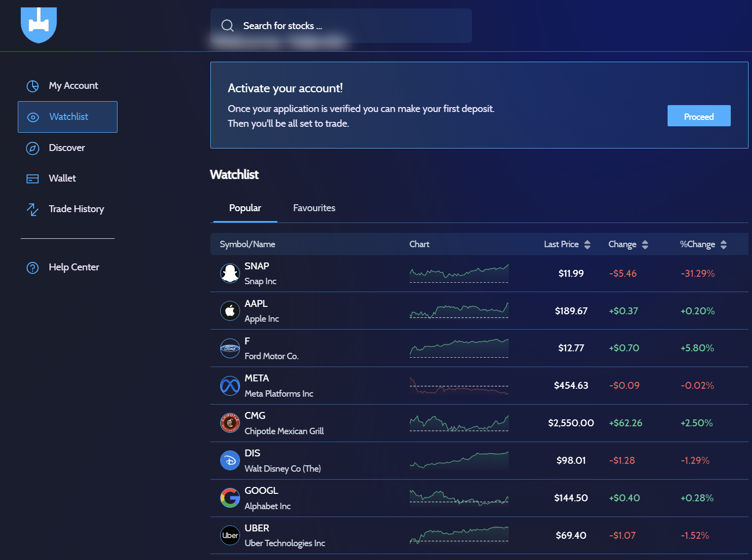Open META mini price chart

459,385
